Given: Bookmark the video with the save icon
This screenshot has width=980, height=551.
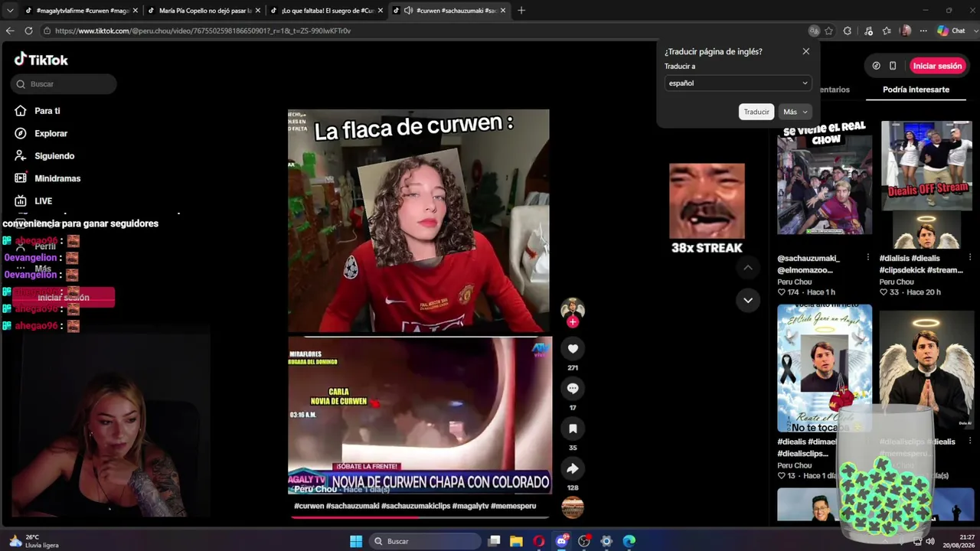Looking at the screenshot, I should coord(573,429).
